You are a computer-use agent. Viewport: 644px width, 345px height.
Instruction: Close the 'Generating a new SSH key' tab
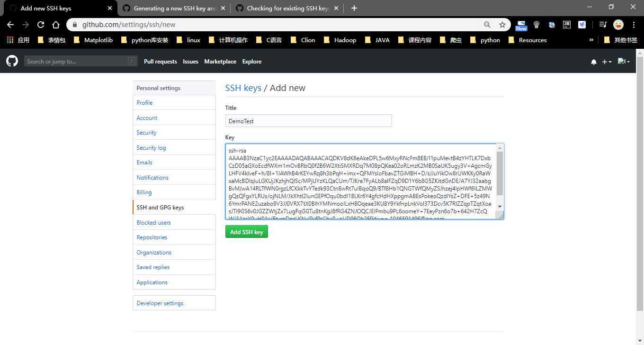(224, 8)
